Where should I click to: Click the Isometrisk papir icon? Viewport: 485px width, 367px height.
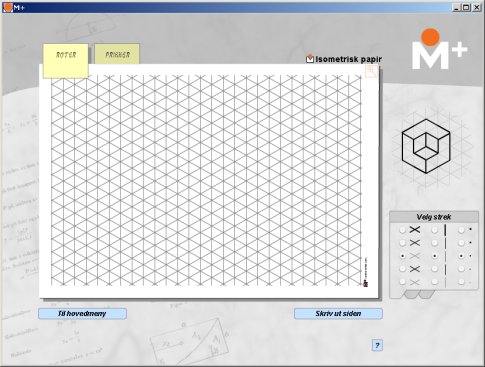pyautogui.click(x=310, y=59)
